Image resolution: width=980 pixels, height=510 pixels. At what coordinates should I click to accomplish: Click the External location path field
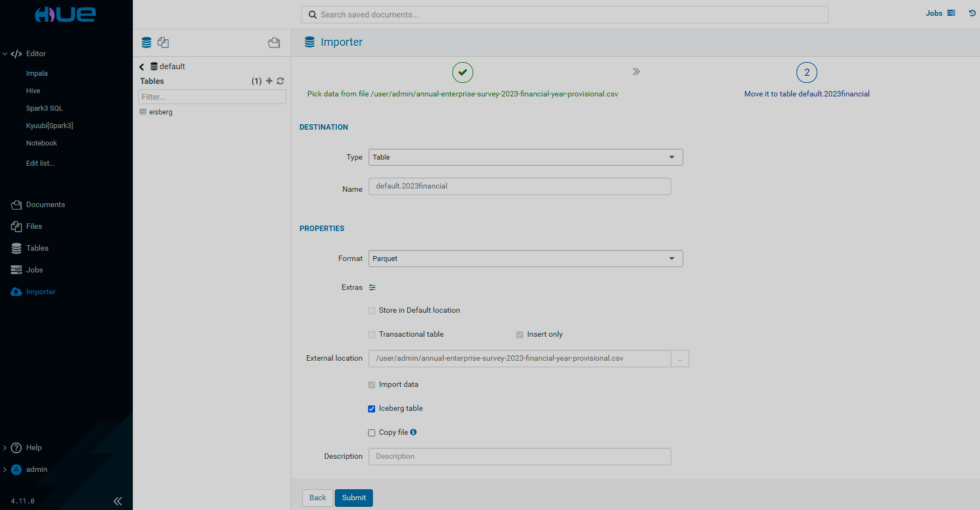(520, 359)
